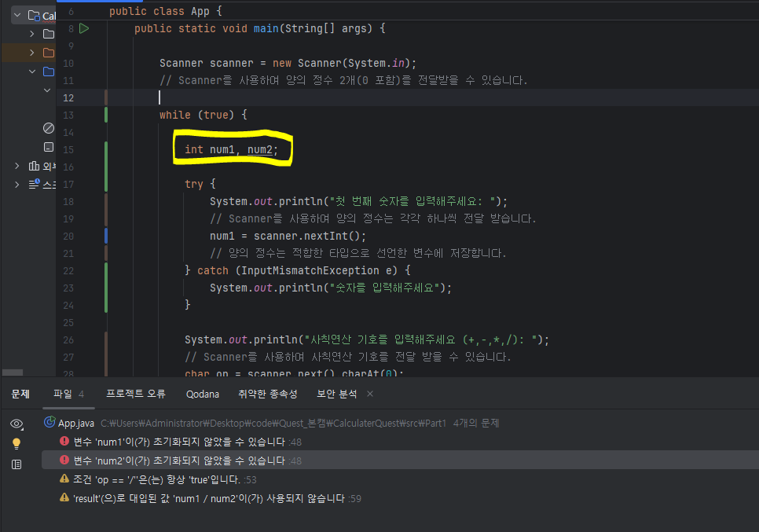The width and height of the screenshot is (759, 532).
Task: Close the 보안 분석 tab
Action: pyautogui.click(x=370, y=394)
